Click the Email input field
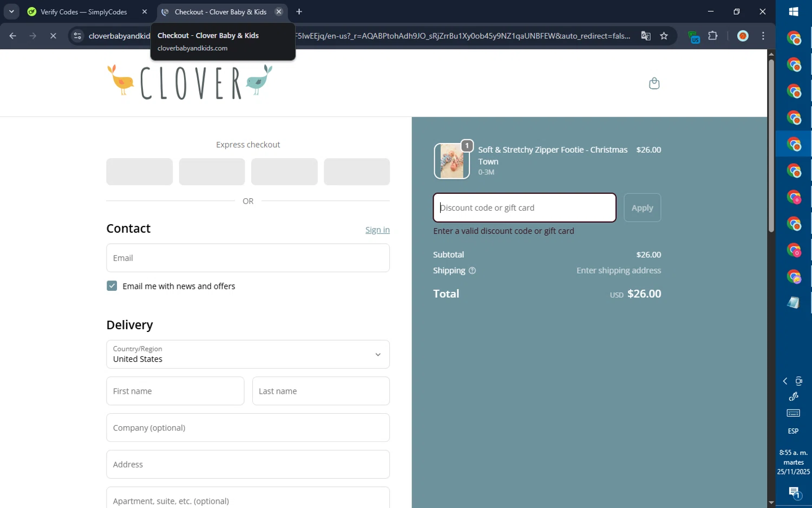Image resolution: width=812 pixels, height=508 pixels. pos(248,258)
